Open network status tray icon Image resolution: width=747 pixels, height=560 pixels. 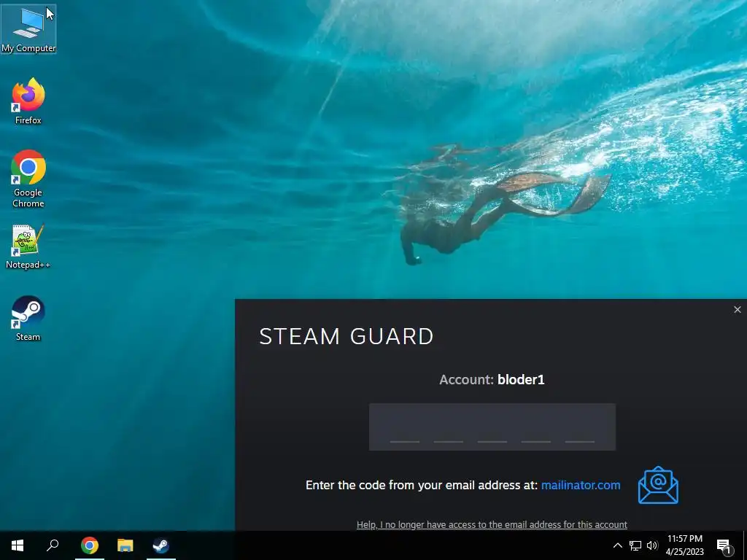pyautogui.click(x=635, y=545)
